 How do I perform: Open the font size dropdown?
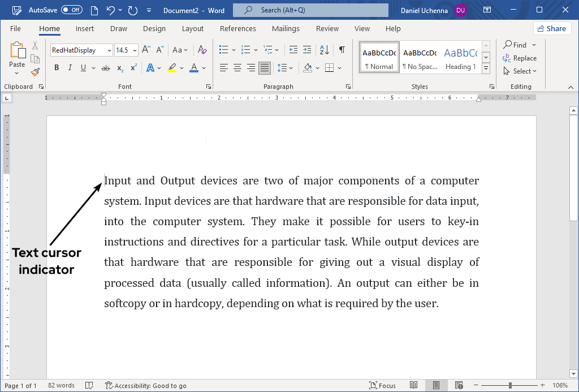pyautogui.click(x=133, y=50)
